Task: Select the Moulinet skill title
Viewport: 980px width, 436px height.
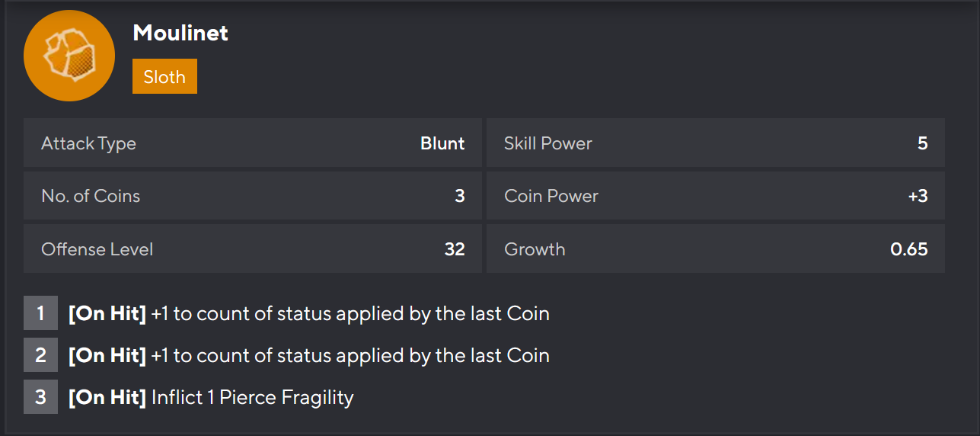Action: point(180,33)
